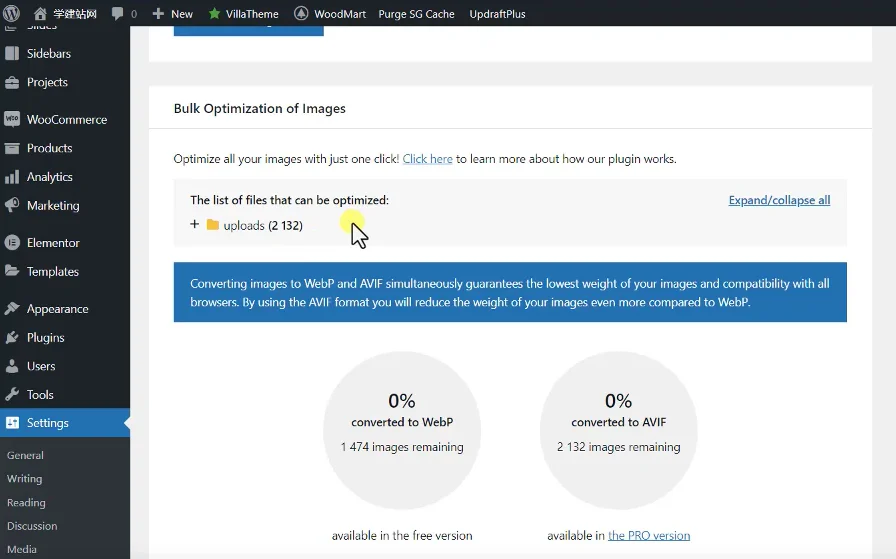
Task: Click the Sidebars menu icon
Action: pos(12,53)
